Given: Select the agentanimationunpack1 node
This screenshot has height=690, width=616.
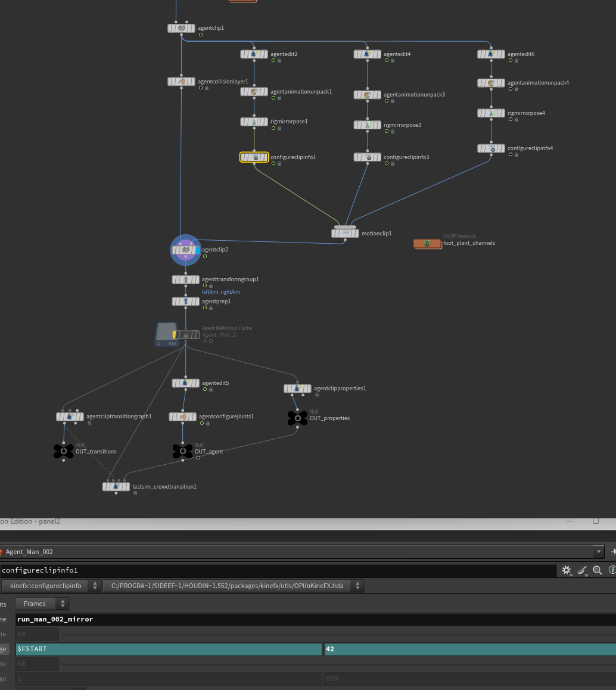Looking at the screenshot, I should coord(254,92).
